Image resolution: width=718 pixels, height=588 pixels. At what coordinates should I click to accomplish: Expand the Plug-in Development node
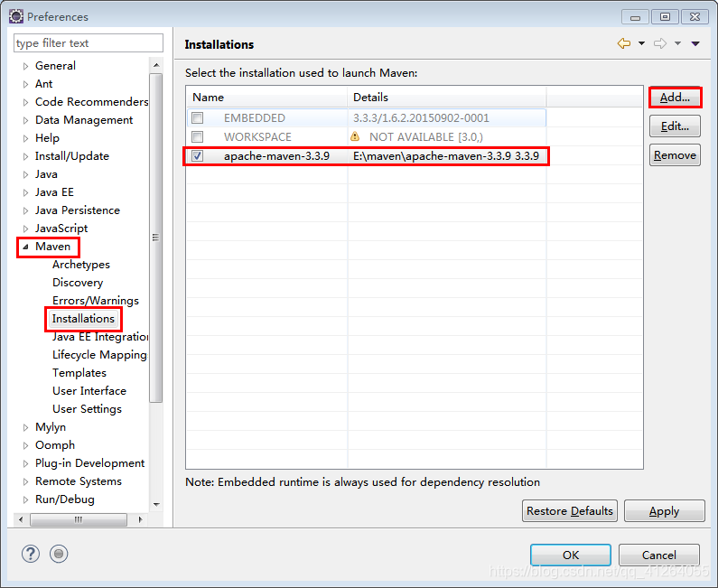pyautogui.click(x=25, y=463)
